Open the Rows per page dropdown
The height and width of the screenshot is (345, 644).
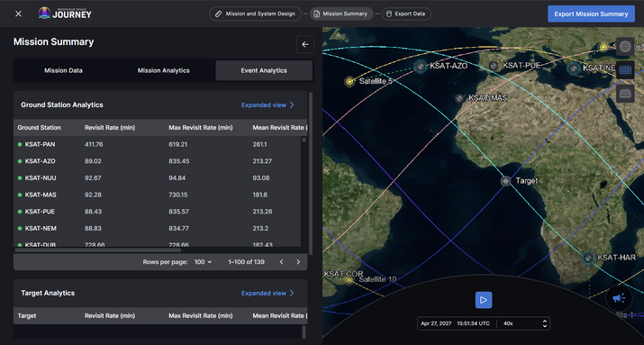coord(203,261)
